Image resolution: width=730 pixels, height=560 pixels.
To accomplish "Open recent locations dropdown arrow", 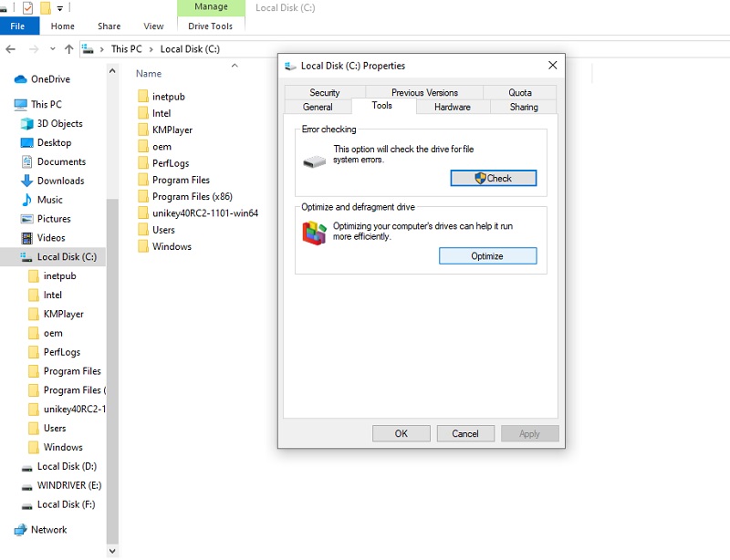I will click(52, 49).
